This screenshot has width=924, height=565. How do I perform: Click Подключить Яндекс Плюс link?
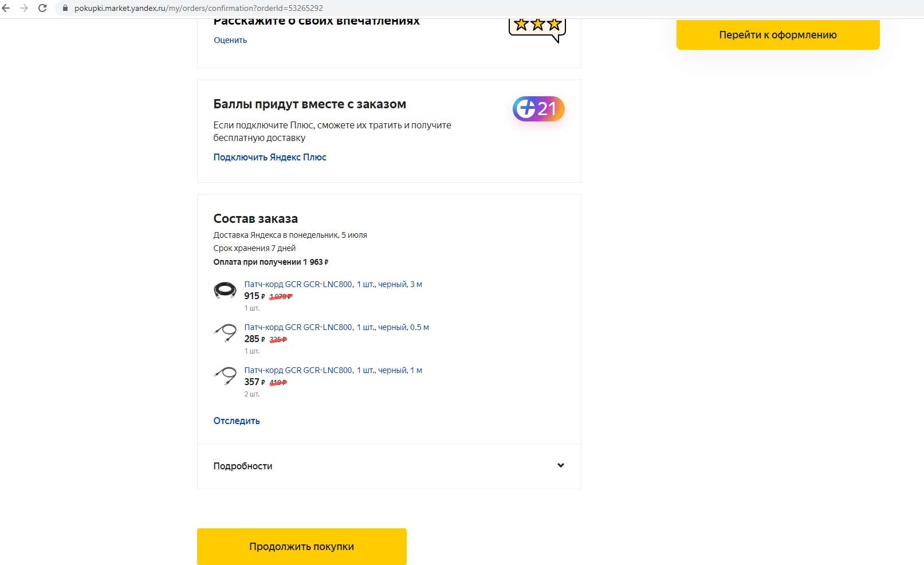(270, 157)
